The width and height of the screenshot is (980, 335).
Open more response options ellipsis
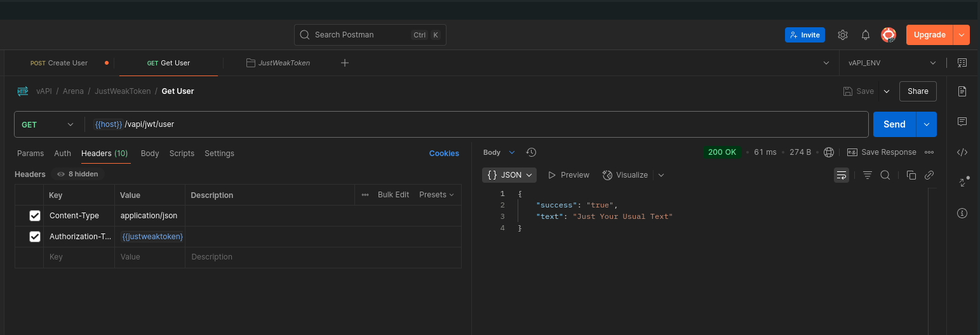pos(929,152)
